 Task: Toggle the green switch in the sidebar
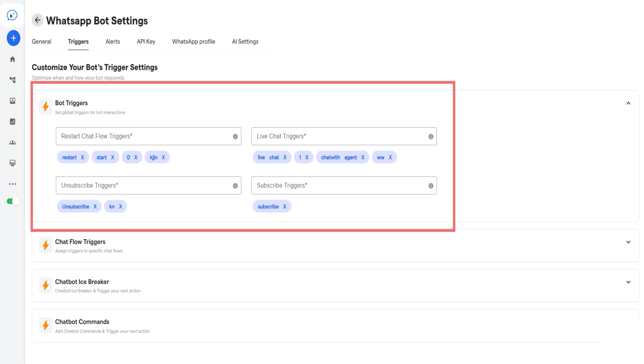12,201
